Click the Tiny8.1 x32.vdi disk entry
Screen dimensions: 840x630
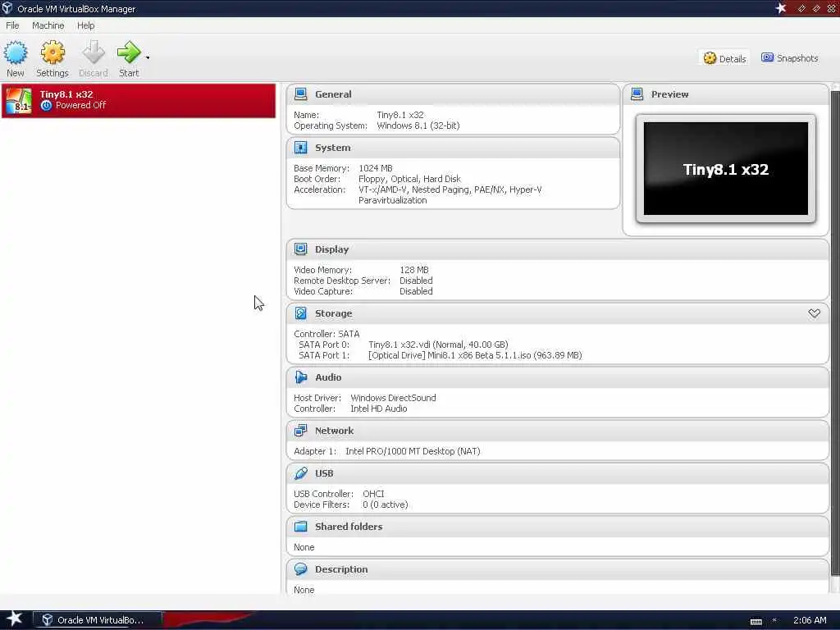[438, 345]
